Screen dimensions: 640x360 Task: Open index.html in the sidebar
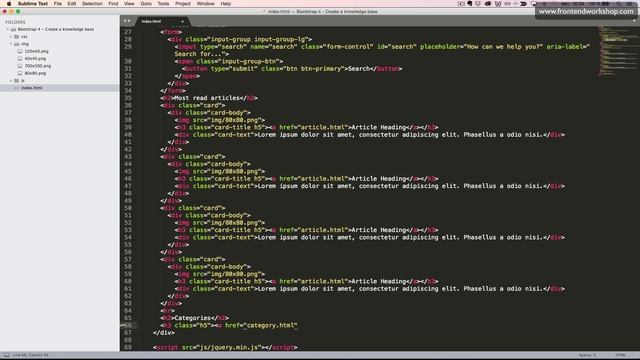coord(32,88)
